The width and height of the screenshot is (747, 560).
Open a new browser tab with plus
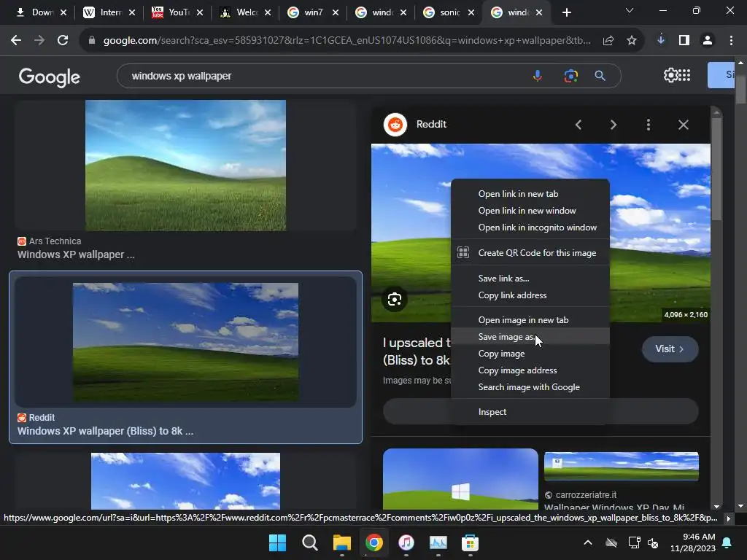pyautogui.click(x=566, y=12)
